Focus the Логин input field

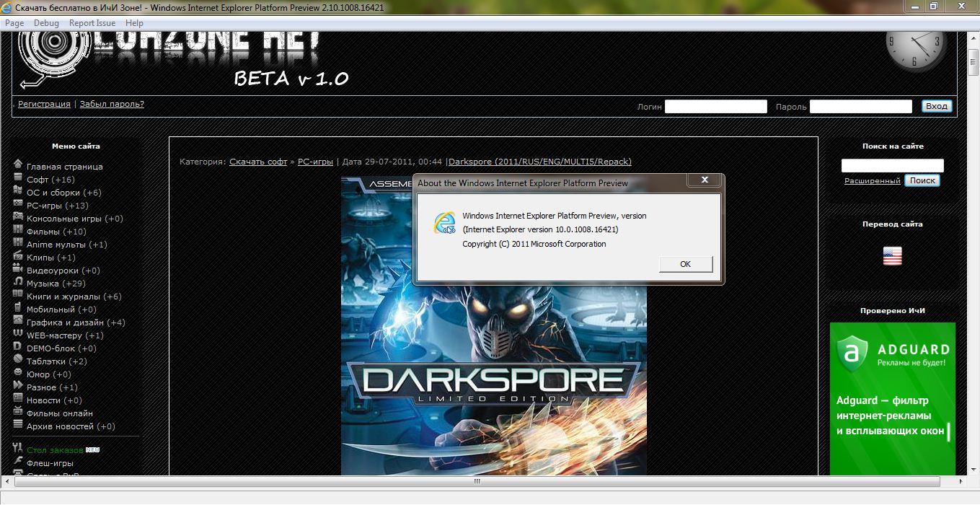pos(715,107)
